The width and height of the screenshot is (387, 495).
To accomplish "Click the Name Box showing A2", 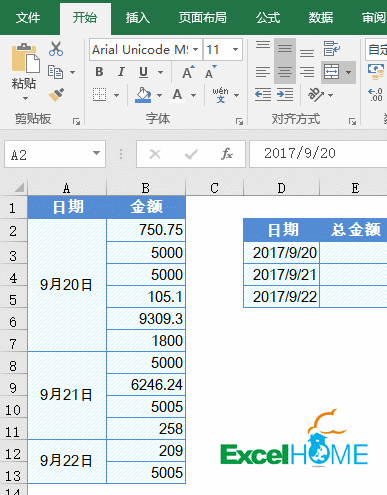I will click(x=55, y=154).
